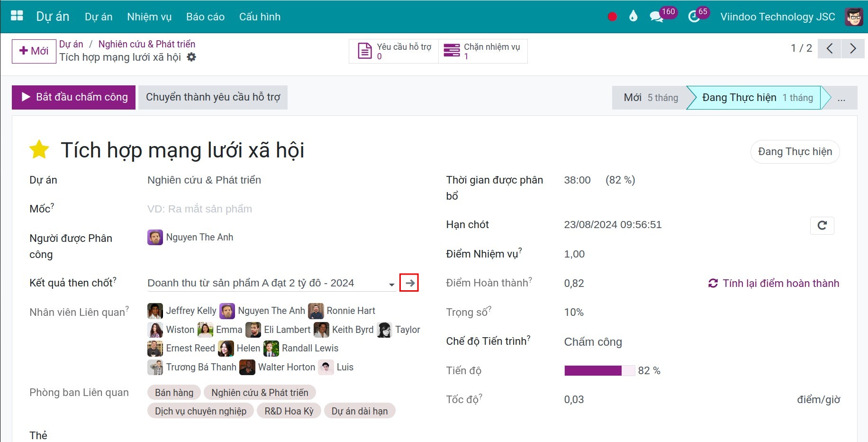The image size is (868, 442).
Task: Open the user avatar menu
Action: point(854,17)
